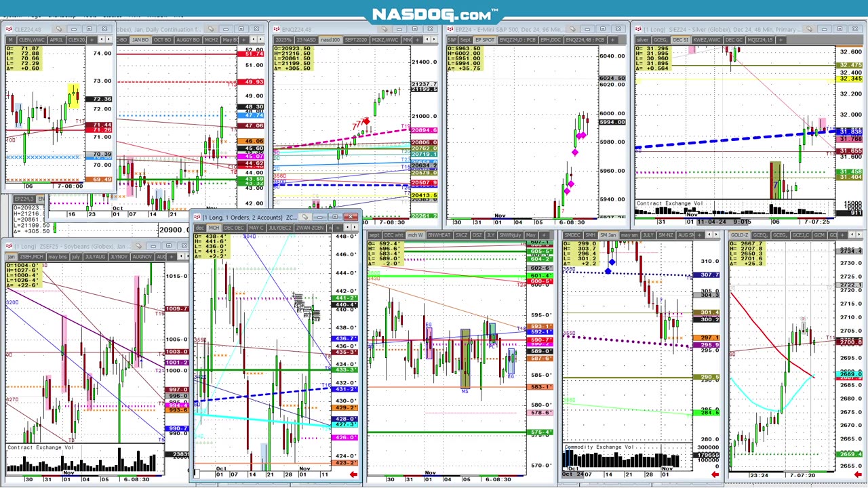Open the CLEZ24,48 window app icon menu
This screenshot has height=488, width=868.
point(7,29)
